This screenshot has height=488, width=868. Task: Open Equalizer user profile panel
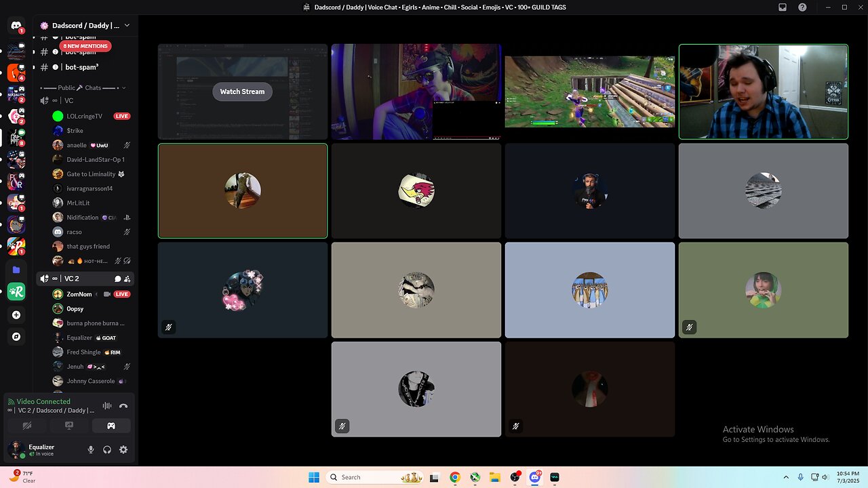coord(43,449)
